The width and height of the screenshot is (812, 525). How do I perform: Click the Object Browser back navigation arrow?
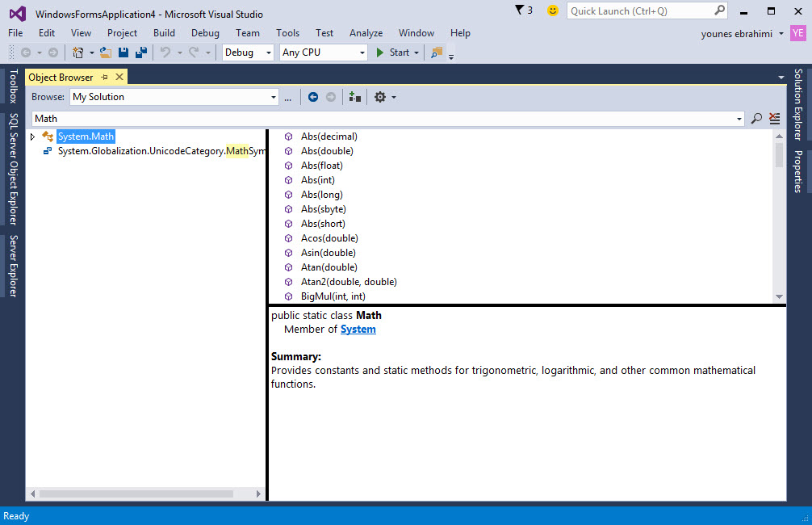tap(313, 97)
